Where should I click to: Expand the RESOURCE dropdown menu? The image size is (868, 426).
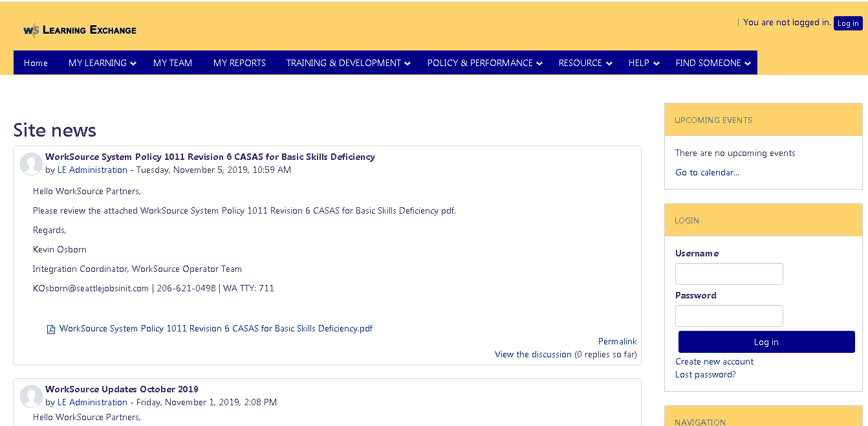(x=585, y=63)
